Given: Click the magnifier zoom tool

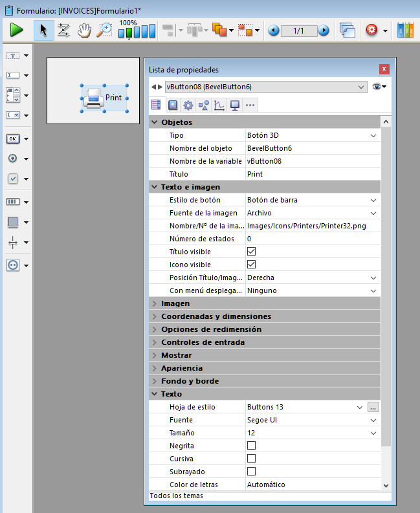Looking at the screenshot, I should [x=104, y=30].
